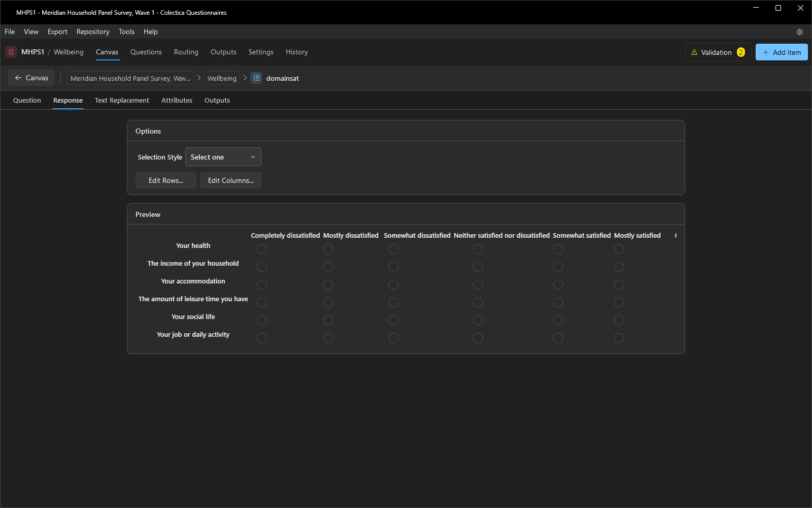Click the Meridian Household Panel Survey breadcrumb
Screen dimensions: 812x508
click(x=130, y=78)
